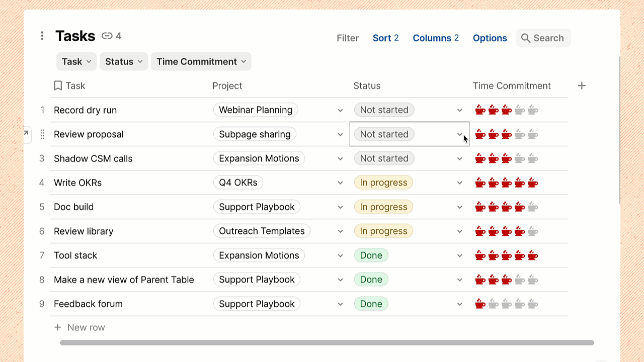Viewport: 644px width, 362px height.
Task: Set Feedback forum time commitment to five cups
Action: click(x=533, y=304)
